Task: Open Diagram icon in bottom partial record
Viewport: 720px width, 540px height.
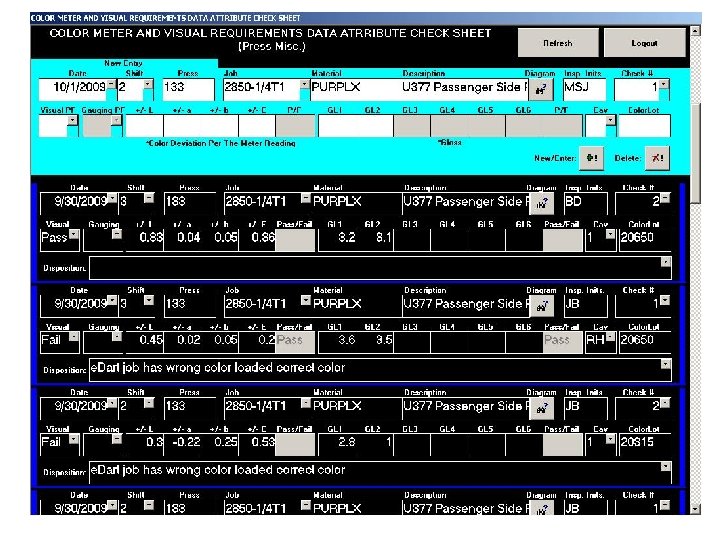Action: point(541,508)
